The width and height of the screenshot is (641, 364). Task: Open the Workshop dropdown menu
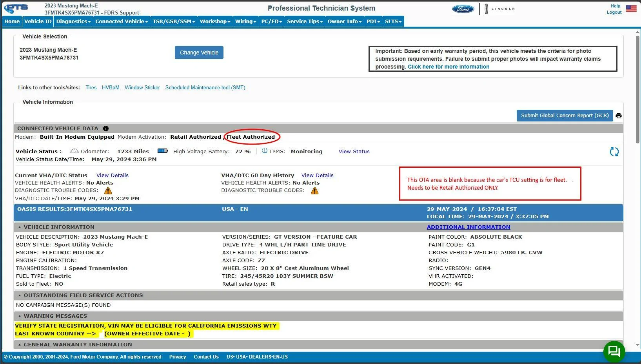click(215, 22)
